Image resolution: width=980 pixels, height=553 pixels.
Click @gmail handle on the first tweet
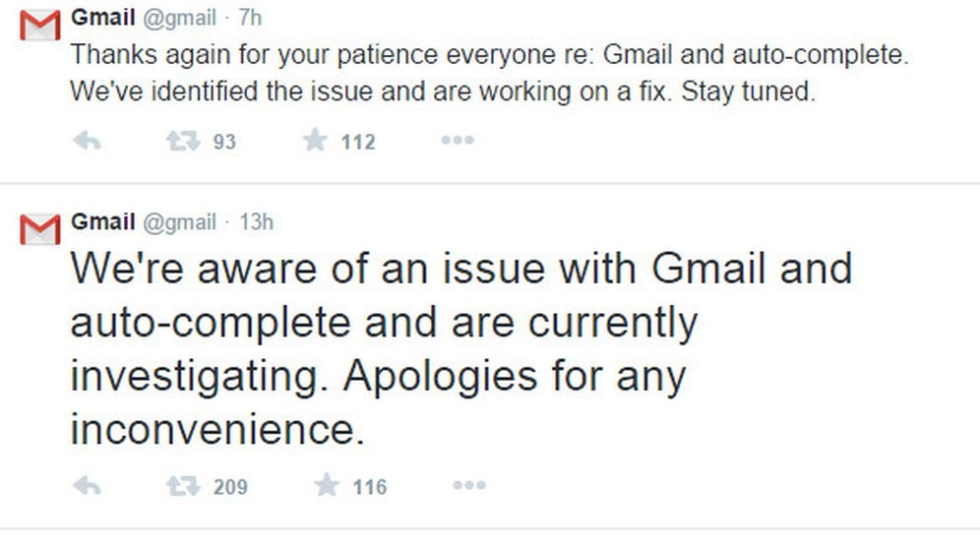click(x=179, y=19)
